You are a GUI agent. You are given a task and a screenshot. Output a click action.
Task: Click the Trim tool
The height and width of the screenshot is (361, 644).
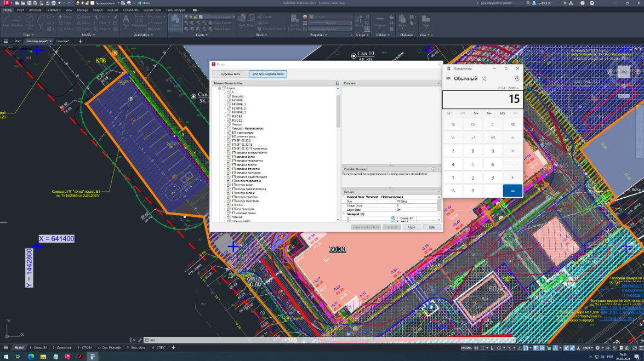tap(101, 17)
